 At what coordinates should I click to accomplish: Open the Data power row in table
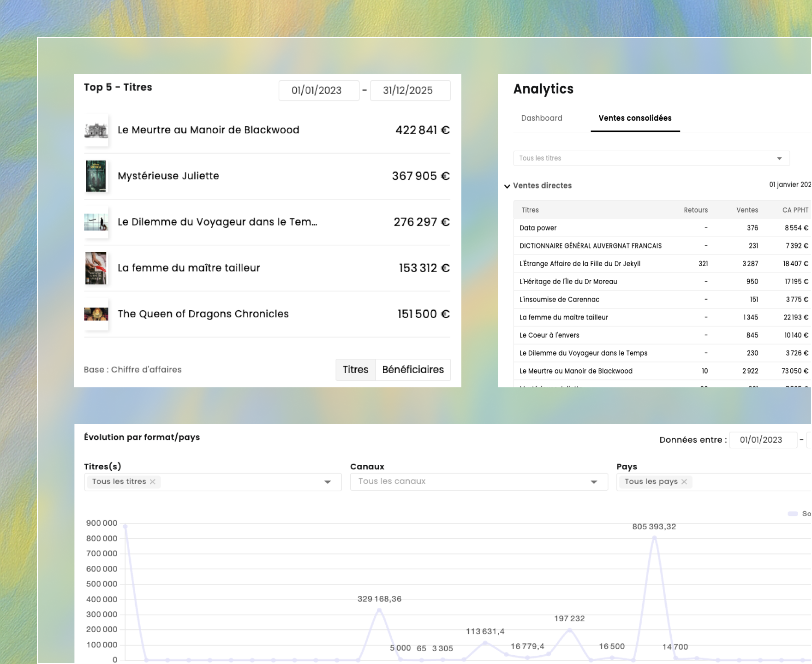(x=663, y=228)
